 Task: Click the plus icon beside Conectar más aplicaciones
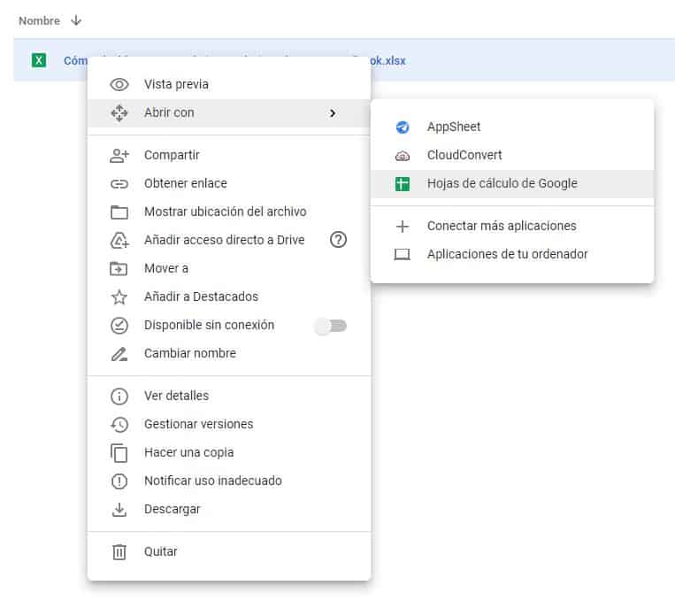[403, 227]
